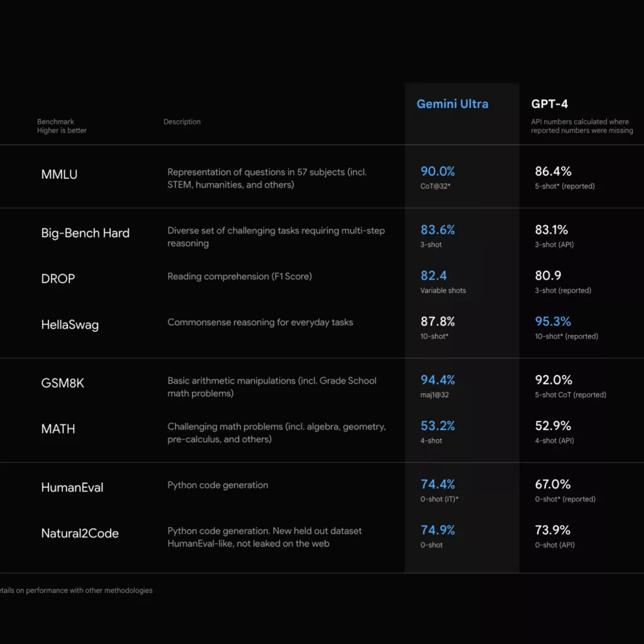644x644 pixels.
Task: Click the 'Commonsense reasoning for everyday tasks' description
Action: 260,323
